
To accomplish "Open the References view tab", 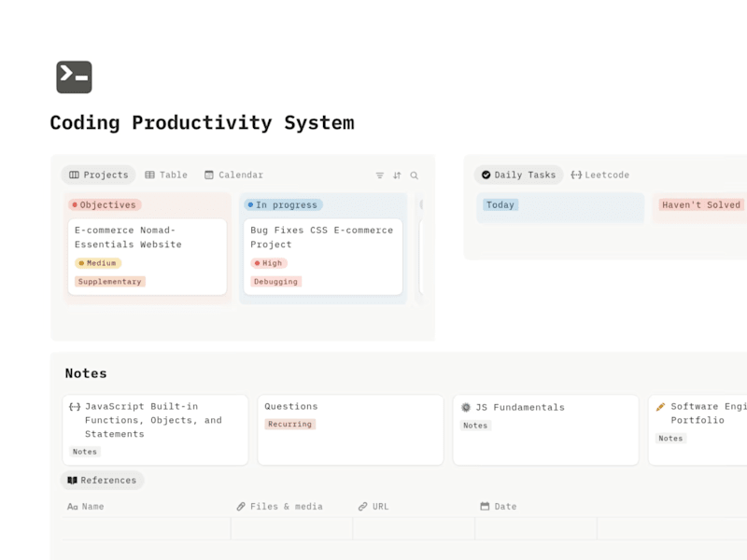I will pyautogui.click(x=102, y=480).
